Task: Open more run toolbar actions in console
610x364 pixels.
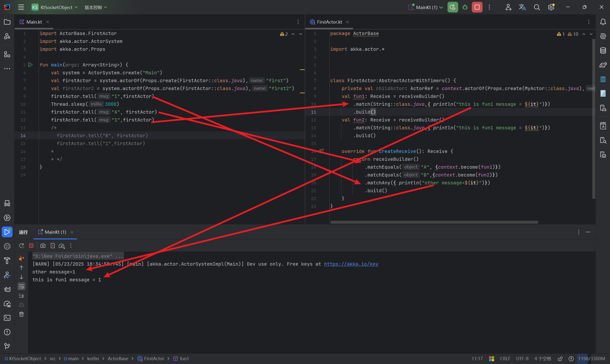Action: (71, 246)
